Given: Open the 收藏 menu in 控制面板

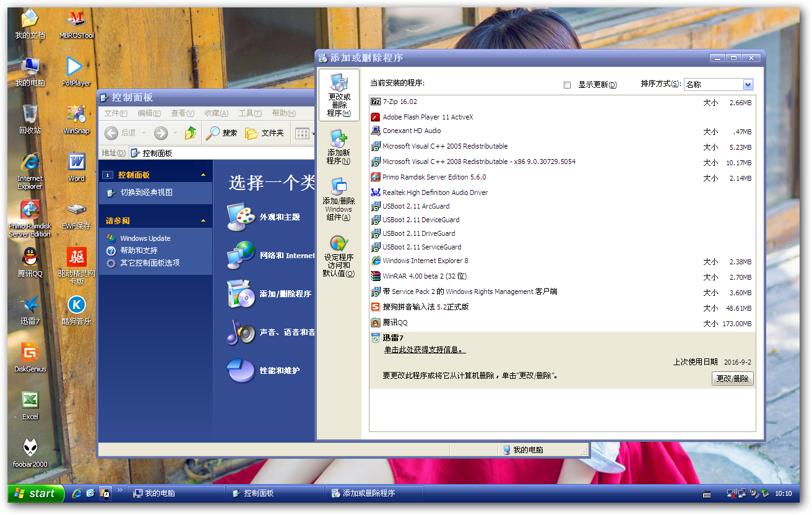Looking at the screenshot, I should pos(216,113).
